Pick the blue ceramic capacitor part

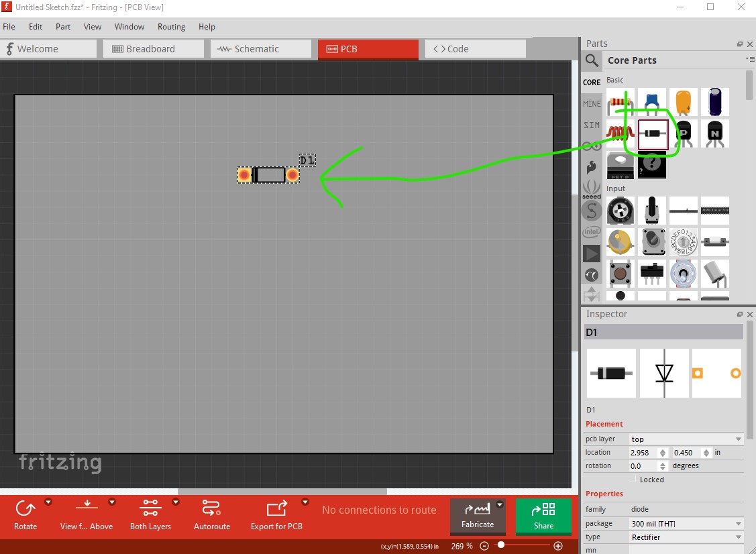pos(651,102)
